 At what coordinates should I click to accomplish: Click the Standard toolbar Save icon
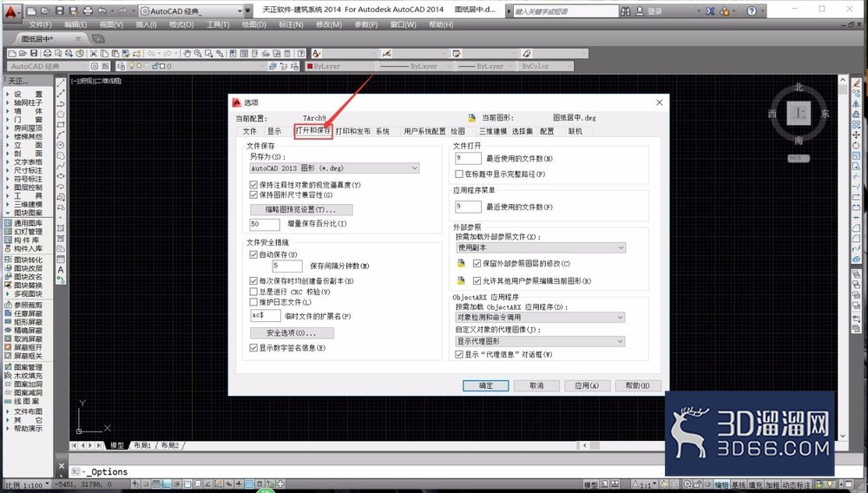click(34, 54)
